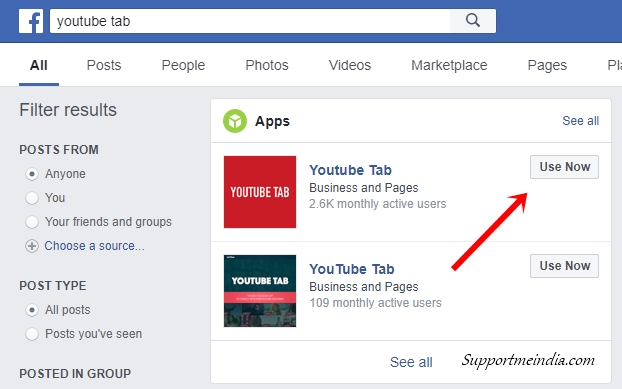The width and height of the screenshot is (622, 389).
Task: Focus the search field containing youtube tab
Action: 250,21
